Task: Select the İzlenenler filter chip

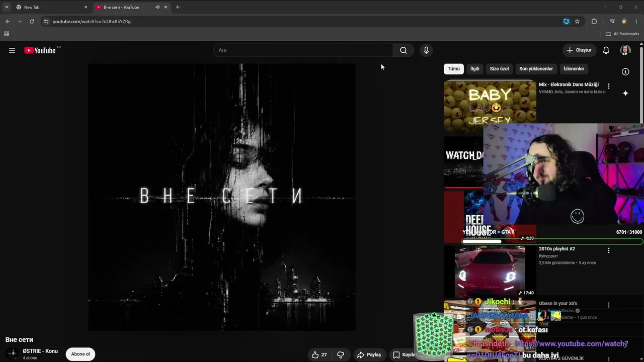Action: click(574, 69)
